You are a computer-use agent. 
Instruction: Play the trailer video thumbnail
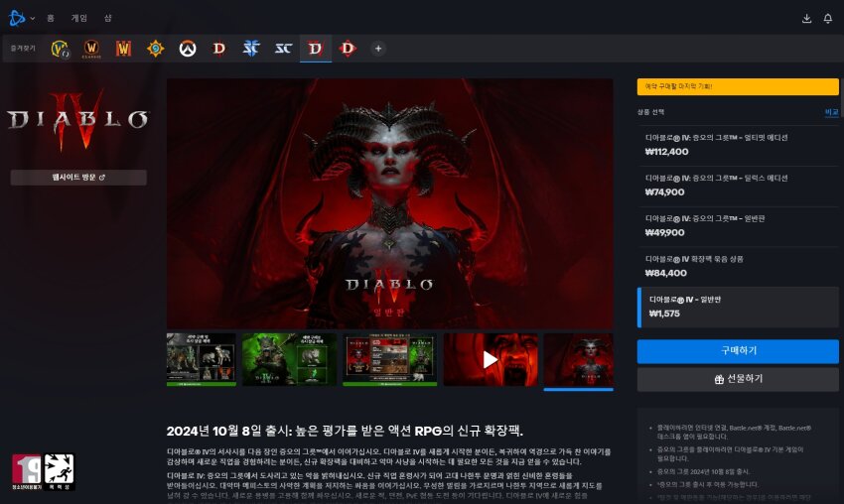point(491,359)
